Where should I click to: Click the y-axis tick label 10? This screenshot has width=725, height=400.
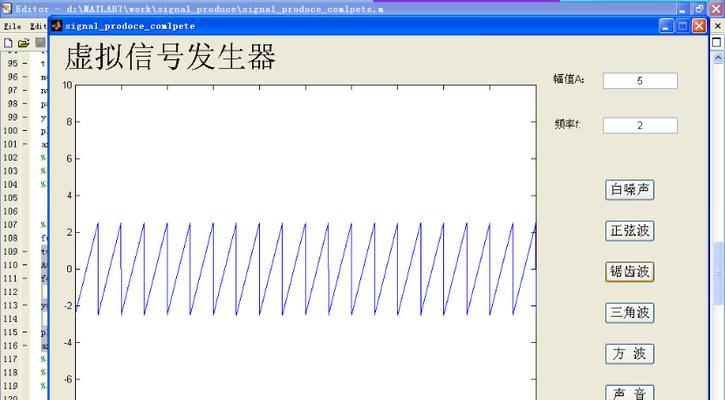68,85
